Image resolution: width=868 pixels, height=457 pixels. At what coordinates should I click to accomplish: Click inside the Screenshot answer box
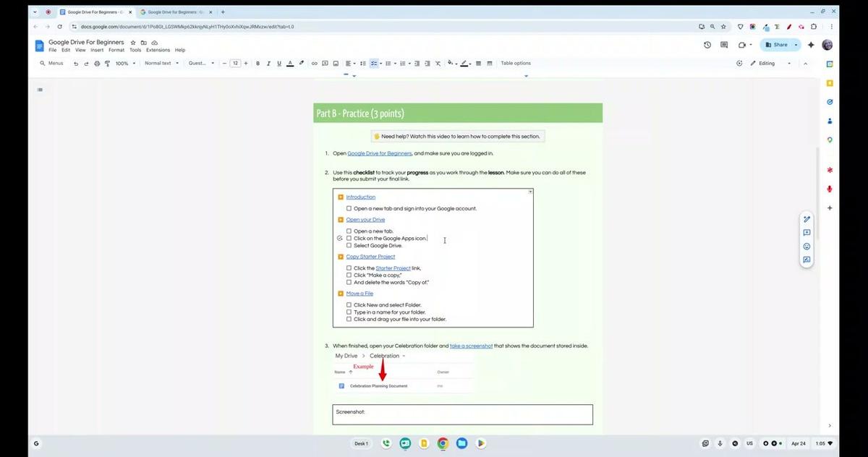pyautogui.click(x=463, y=414)
